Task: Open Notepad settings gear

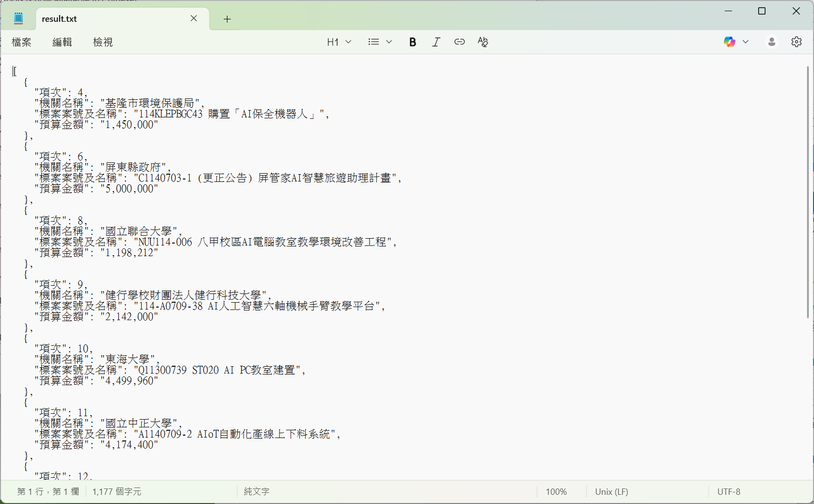Action: tap(796, 42)
